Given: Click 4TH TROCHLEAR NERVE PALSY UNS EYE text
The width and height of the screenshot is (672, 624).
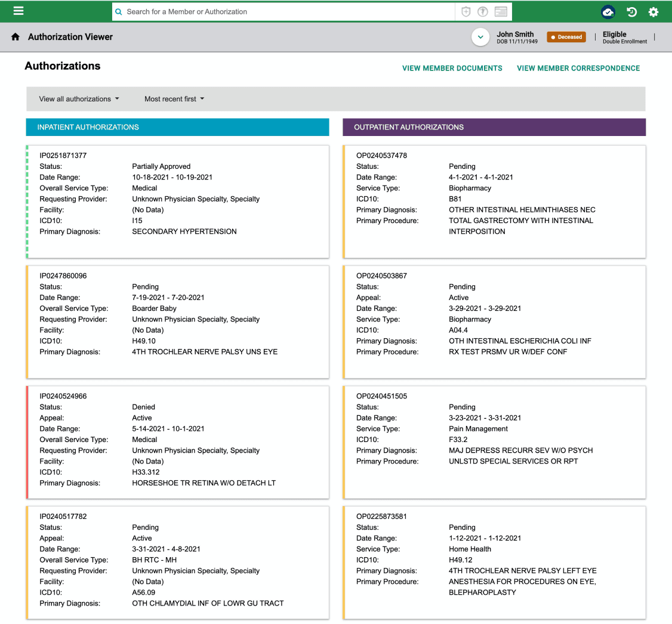Looking at the screenshot, I should 205,351.
